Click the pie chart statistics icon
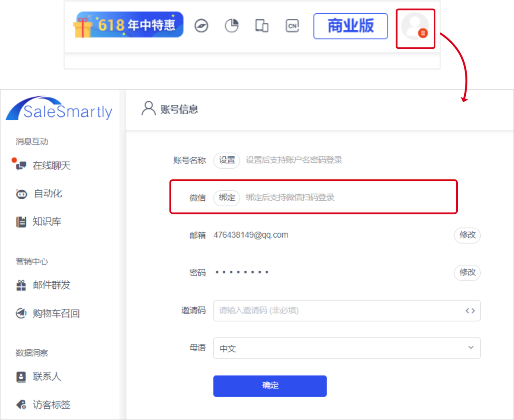 point(232,26)
